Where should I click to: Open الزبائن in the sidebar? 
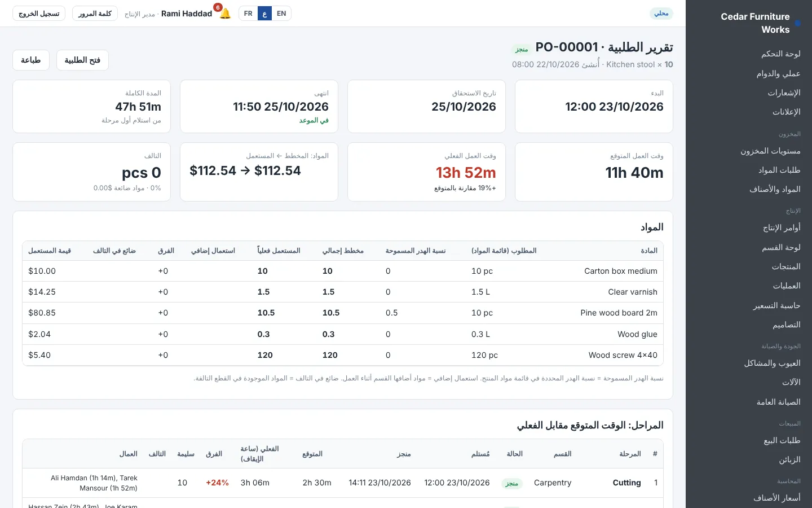(789, 459)
